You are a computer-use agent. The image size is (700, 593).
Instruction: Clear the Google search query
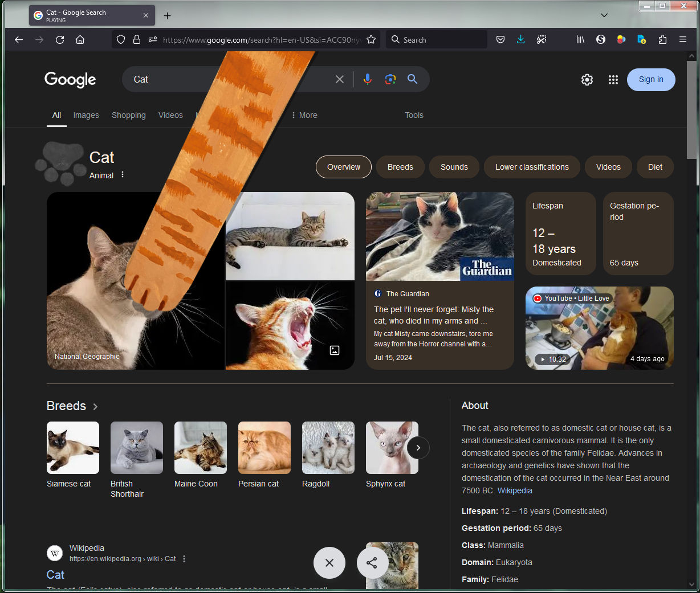point(340,79)
